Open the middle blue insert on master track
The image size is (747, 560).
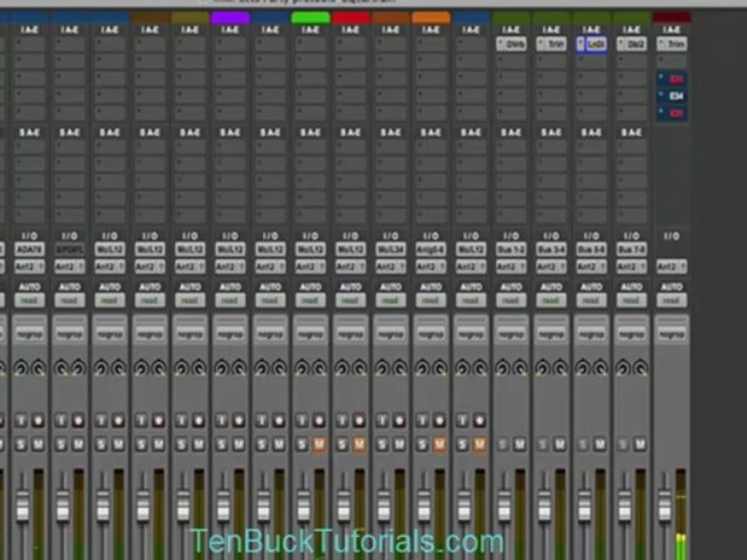[672, 96]
